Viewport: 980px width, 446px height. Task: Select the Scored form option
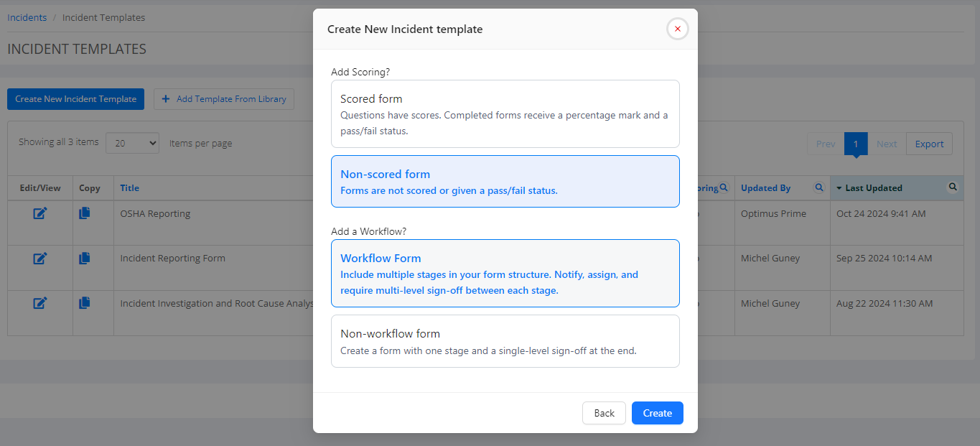(505, 113)
